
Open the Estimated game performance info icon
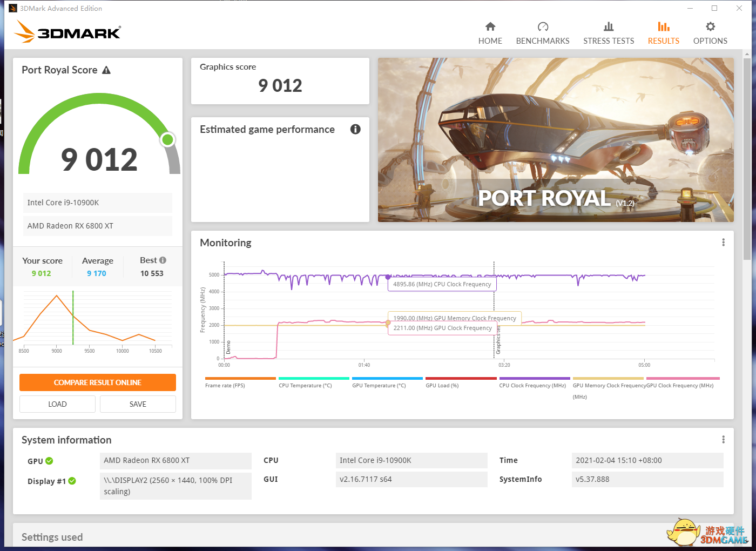pyautogui.click(x=355, y=129)
